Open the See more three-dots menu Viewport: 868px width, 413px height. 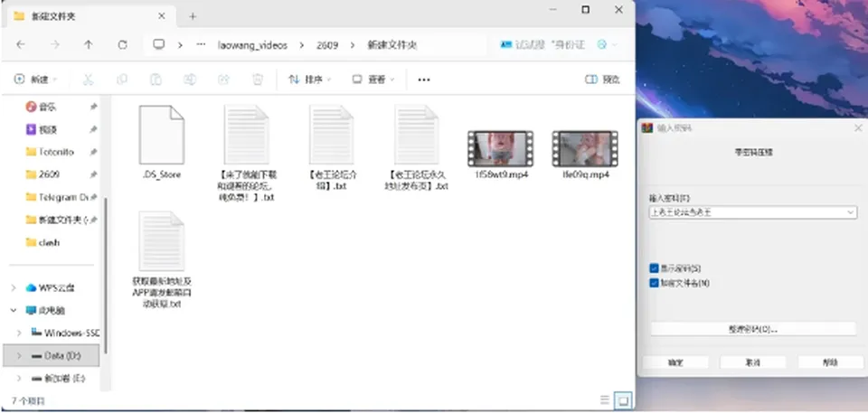coord(424,80)
